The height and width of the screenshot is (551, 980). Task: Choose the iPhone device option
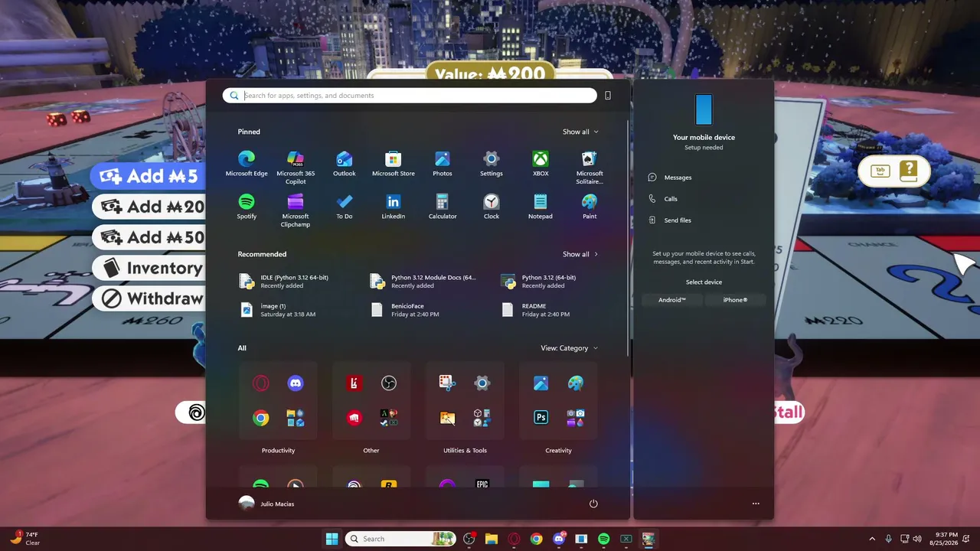point(735,300)
